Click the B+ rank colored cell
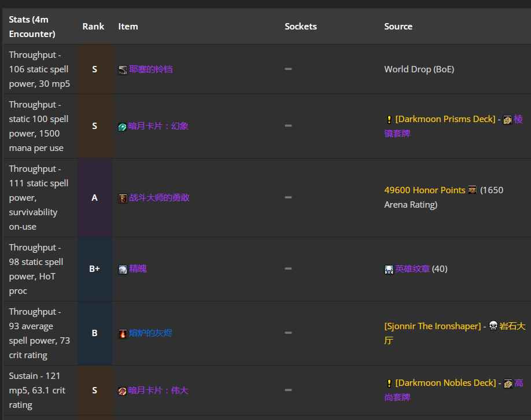 [x=94, y=269]
